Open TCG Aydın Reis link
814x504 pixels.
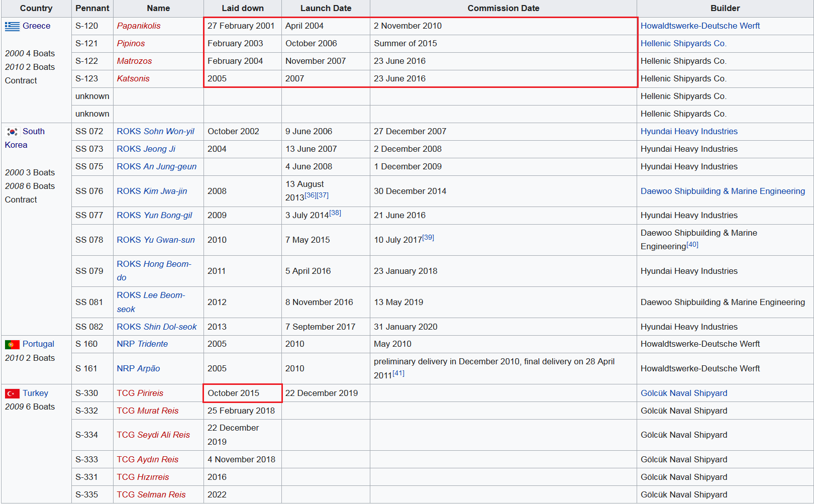148,460
